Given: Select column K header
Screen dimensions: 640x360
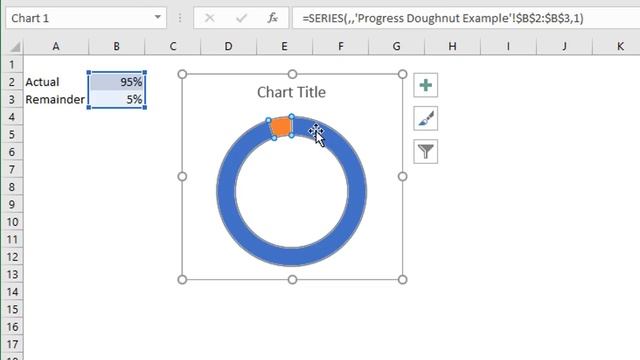Looking at the screenshot, I should click(620, 47).
